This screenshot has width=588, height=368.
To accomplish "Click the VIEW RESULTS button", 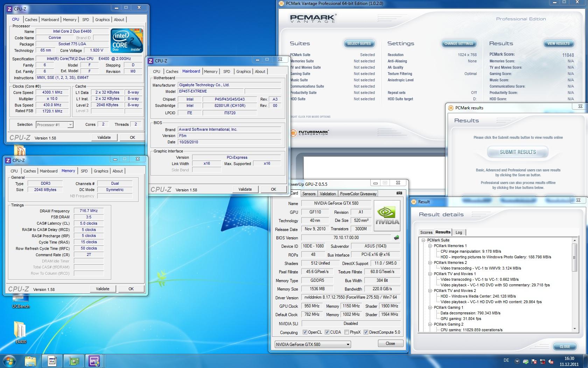I will pos(558,43).
